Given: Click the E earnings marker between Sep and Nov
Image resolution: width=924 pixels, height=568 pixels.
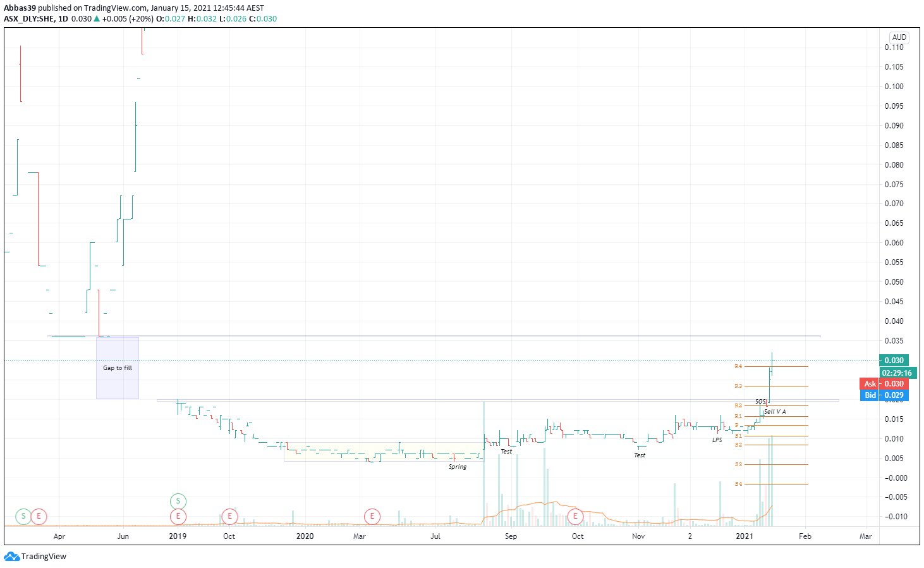Looking at the screenshot, I should point(575,516).
